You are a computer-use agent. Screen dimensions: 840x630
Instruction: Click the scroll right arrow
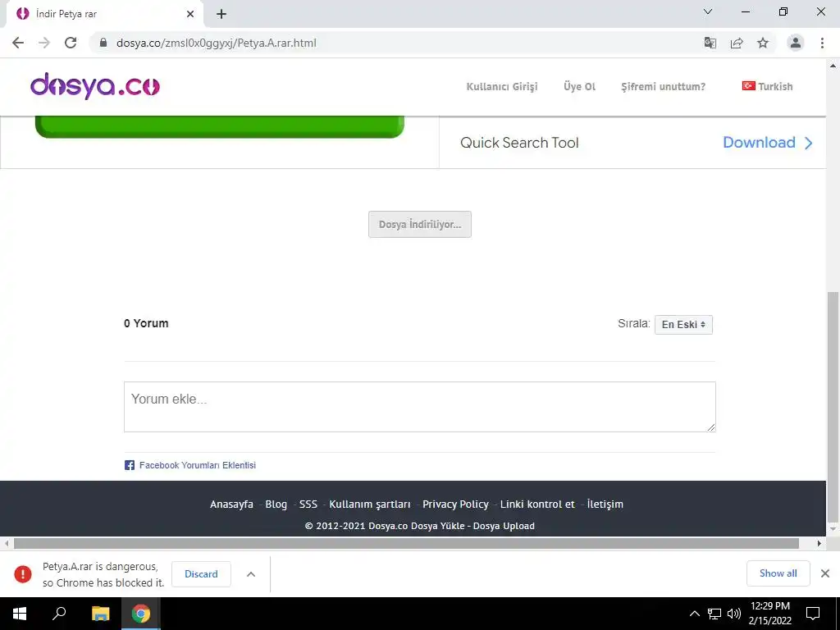pyautogui.click(x=819, y=543)
